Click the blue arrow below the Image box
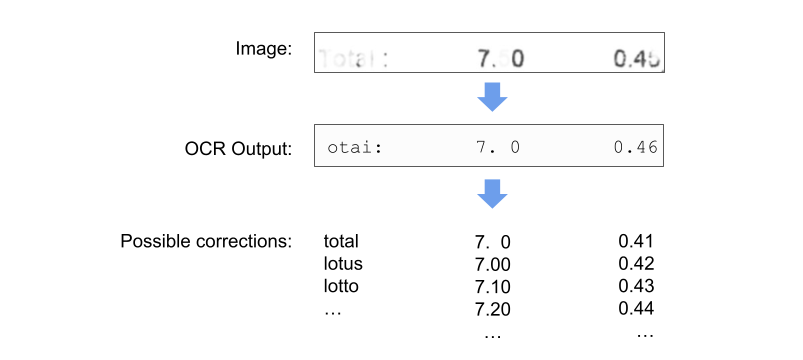The height and width of the screenshot is (360, 803). [492, 96]
